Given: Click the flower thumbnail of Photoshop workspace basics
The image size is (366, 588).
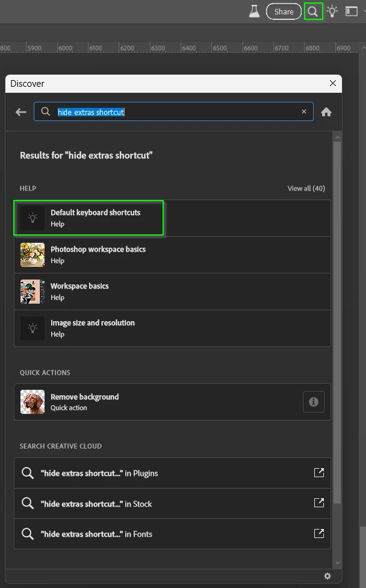Looking at the screenshot, I should [x=33, y=255].
